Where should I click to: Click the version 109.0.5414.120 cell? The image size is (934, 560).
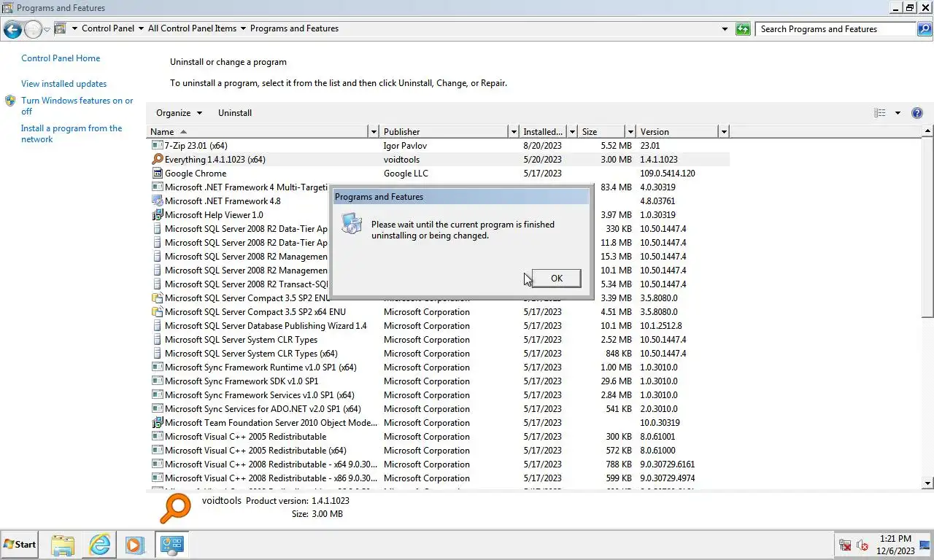pos(668,174)
